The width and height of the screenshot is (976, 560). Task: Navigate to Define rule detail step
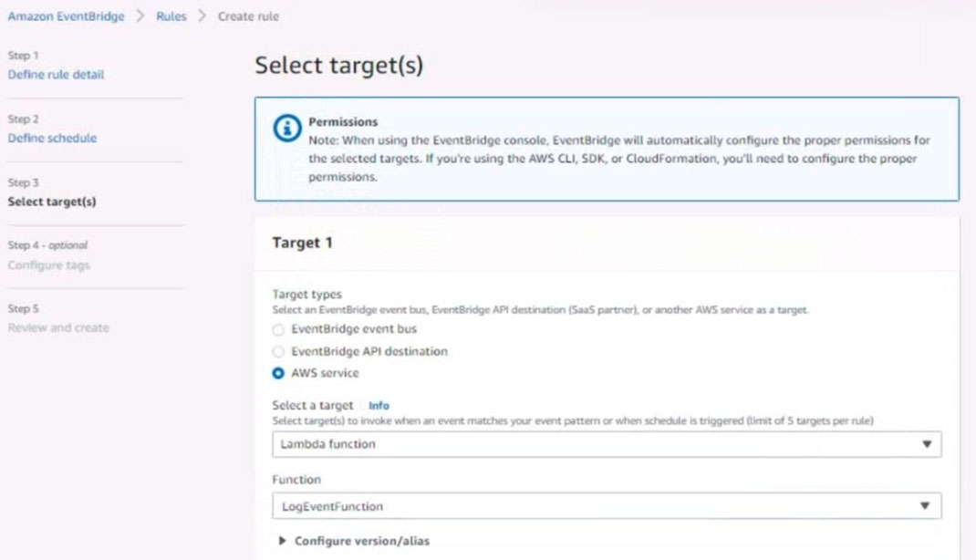click(x=56, y=75)
